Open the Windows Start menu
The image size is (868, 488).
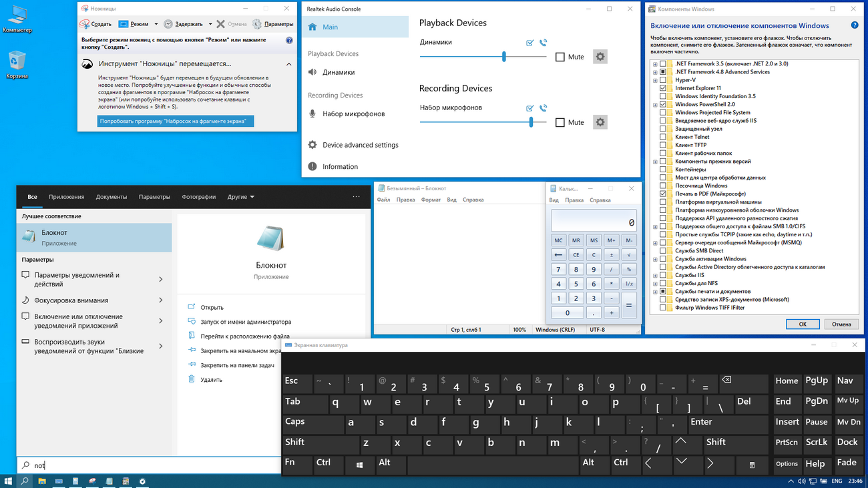point(9,481)
